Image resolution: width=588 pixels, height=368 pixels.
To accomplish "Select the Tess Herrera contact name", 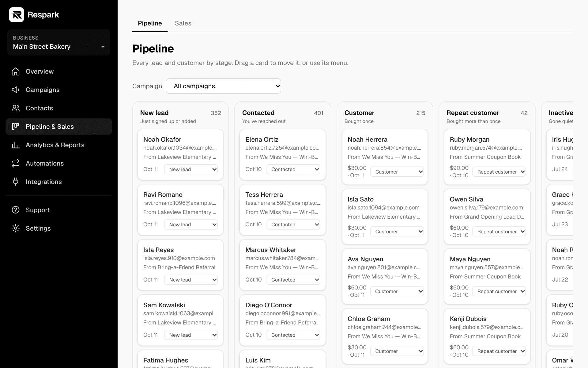I will (264, 195).
